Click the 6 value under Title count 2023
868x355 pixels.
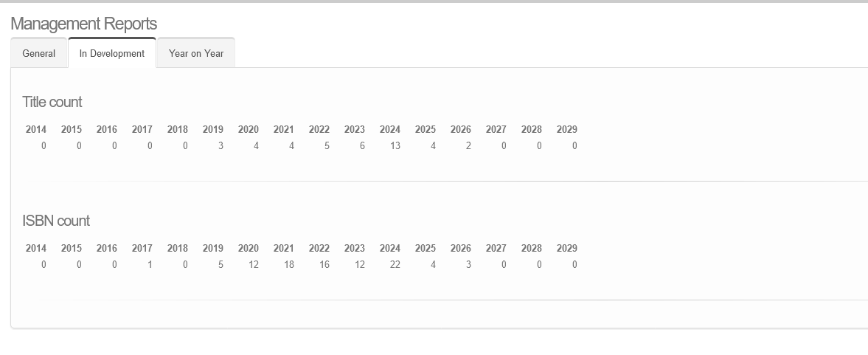pyautogui.click(x=362, y=145)
